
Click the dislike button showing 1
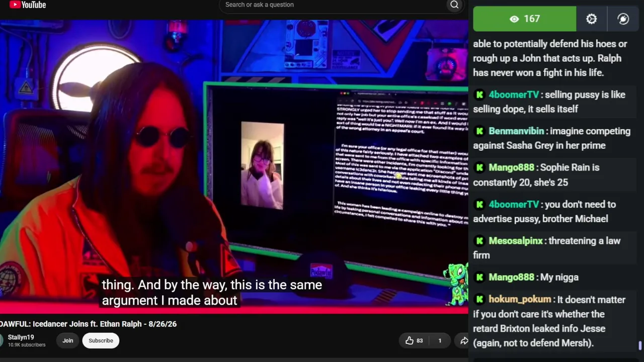point(439,341)
